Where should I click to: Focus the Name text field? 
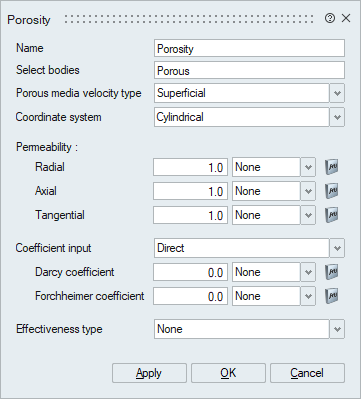249,48
